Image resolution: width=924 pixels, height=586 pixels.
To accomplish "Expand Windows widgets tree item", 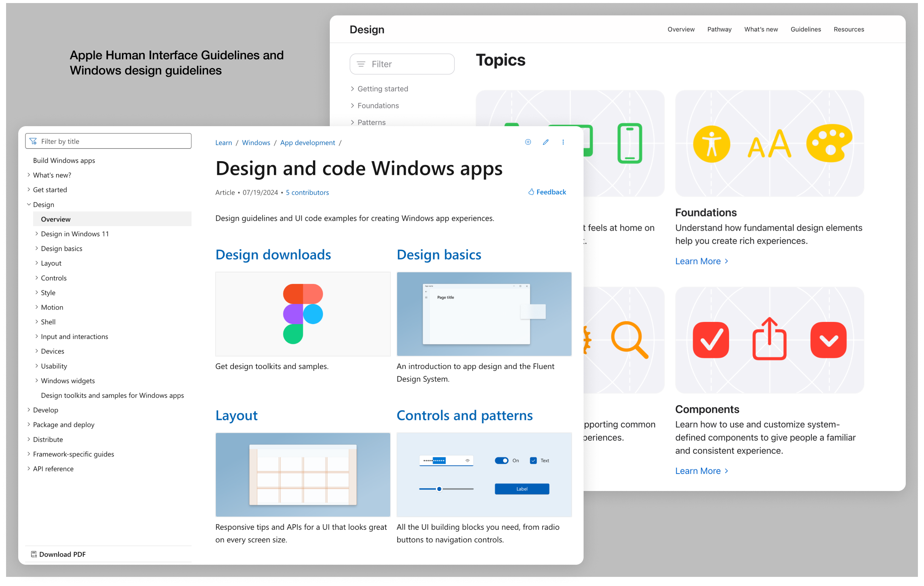I will [36, 381].
